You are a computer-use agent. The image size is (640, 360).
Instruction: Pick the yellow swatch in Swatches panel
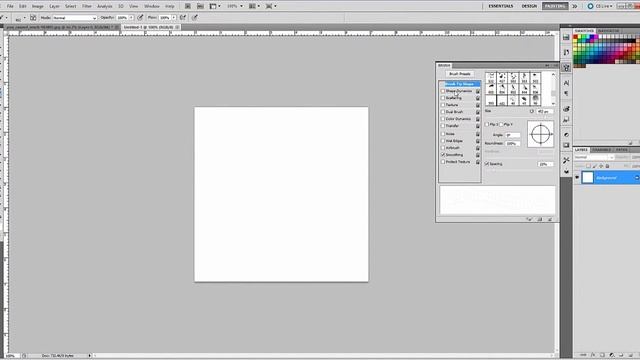click(580, 37)
